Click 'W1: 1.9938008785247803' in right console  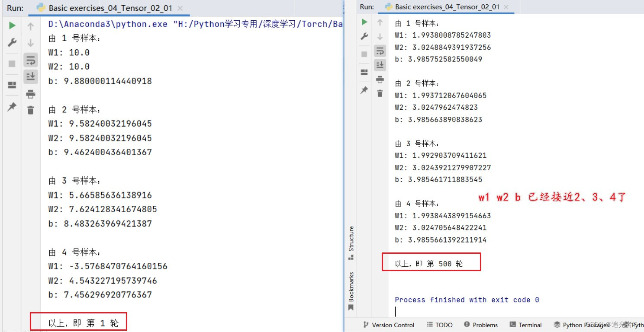pyautogui.click(x=443, y=35)
